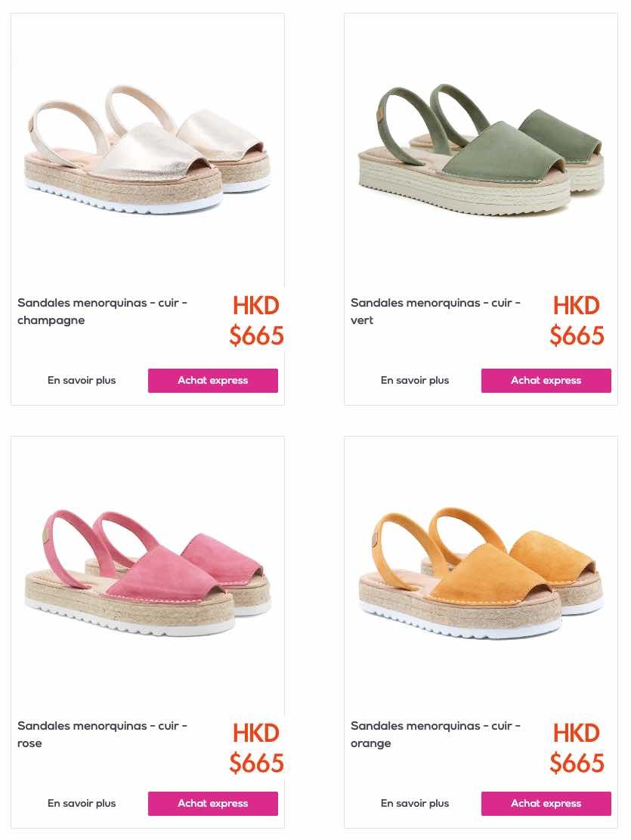Viewport: 631px width, 840px height.
Task: Click the HKD $665 price of champagne sandals
Action: [x=256, y=321]
